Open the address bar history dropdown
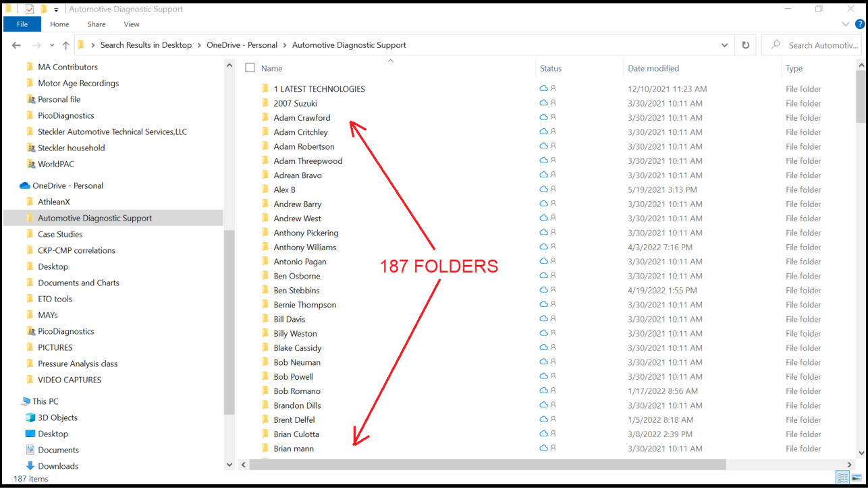This screenshot has width=868, height=489. coord(725,45)
